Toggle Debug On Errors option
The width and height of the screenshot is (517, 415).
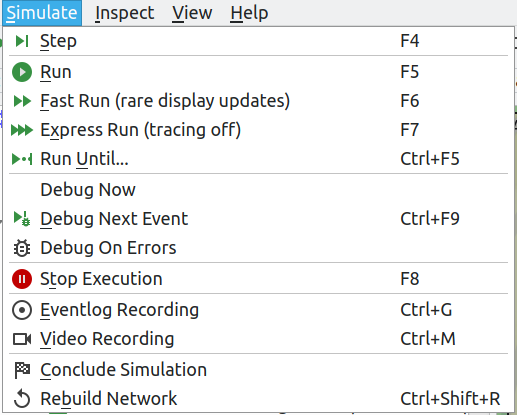point(258,248)
